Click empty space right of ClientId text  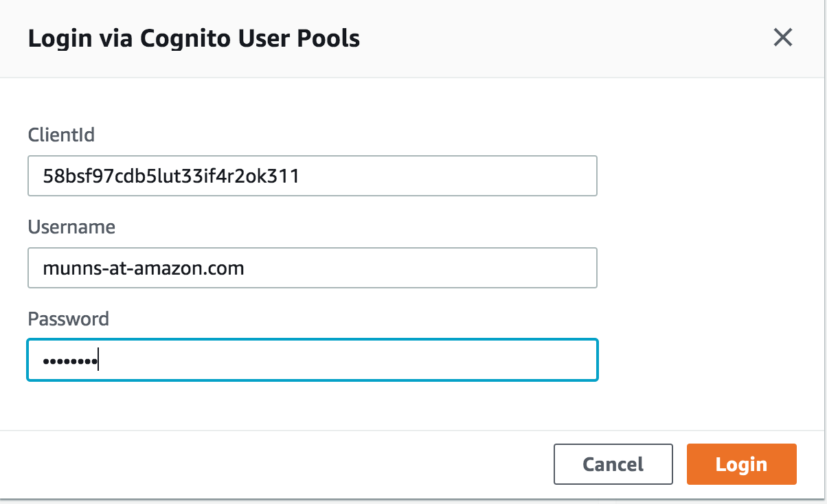tap(446, 176)
